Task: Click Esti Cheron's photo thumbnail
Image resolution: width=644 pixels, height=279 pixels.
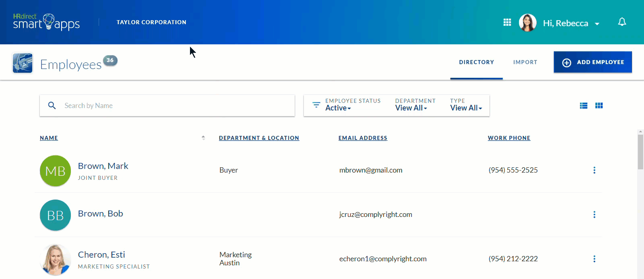Action: click(56, 260)
